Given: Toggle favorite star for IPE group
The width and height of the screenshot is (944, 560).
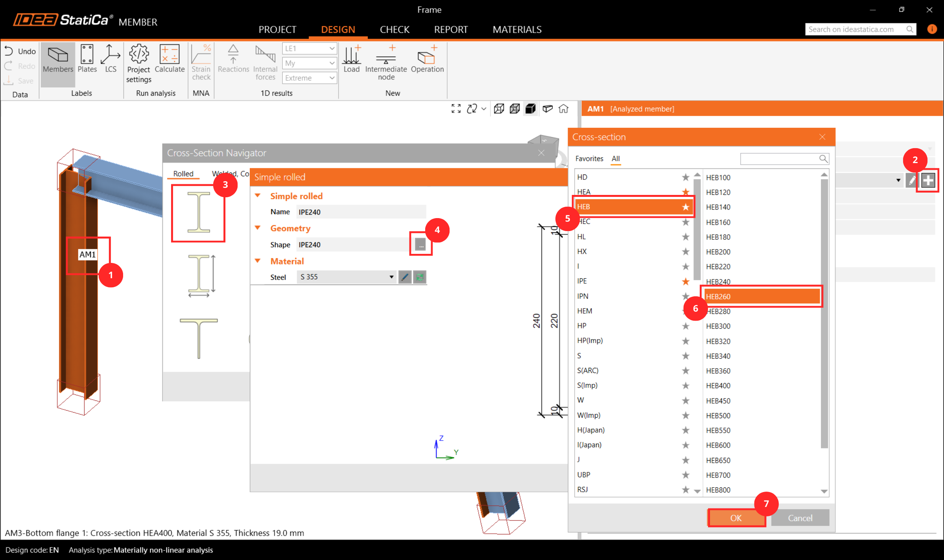Looking at the screenshot, I should (x=686, y=281).
